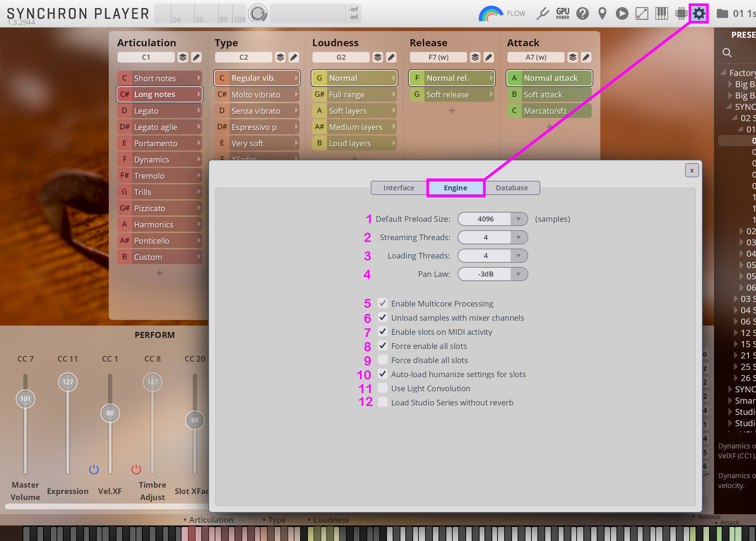Click the play button icon in toolbar
The image size is (756, 541).
click(x=622, y=14)
